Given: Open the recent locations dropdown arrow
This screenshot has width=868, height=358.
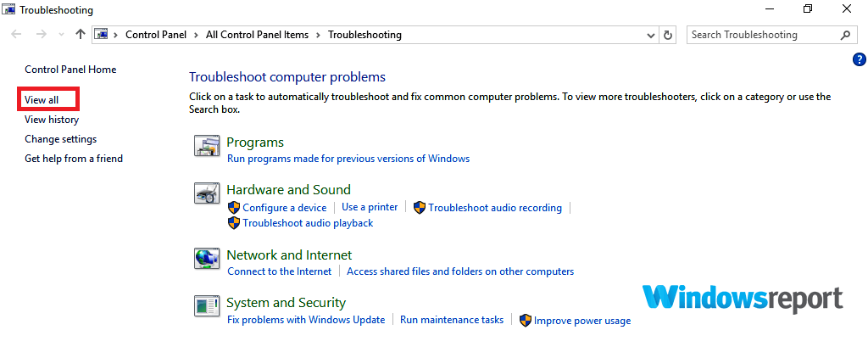Looking at the screenshot, I should tap(61, 35).
